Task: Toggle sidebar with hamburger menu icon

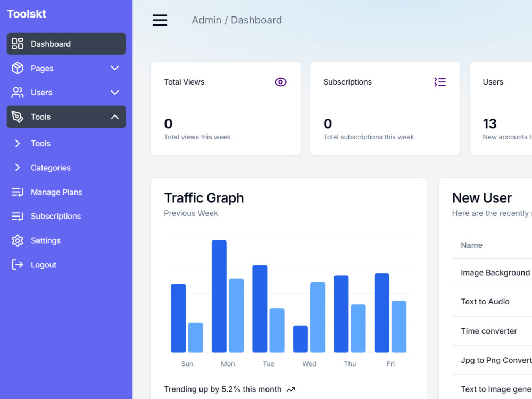Action: [x=160, y=20]
